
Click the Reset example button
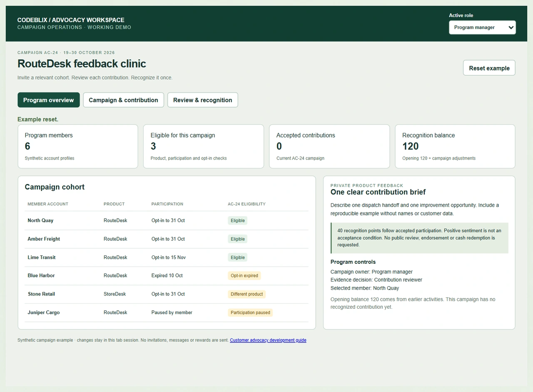click(489, 68)
